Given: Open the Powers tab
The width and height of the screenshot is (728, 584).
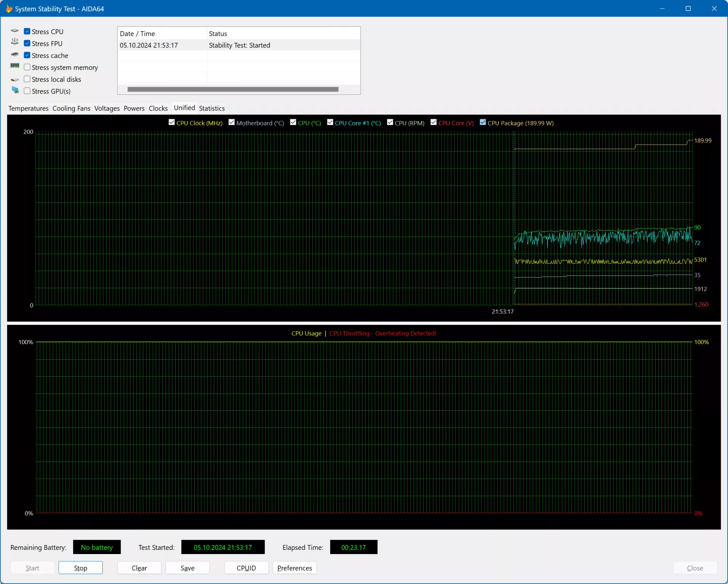Looking at the screenshot, I should pos(134,108).
